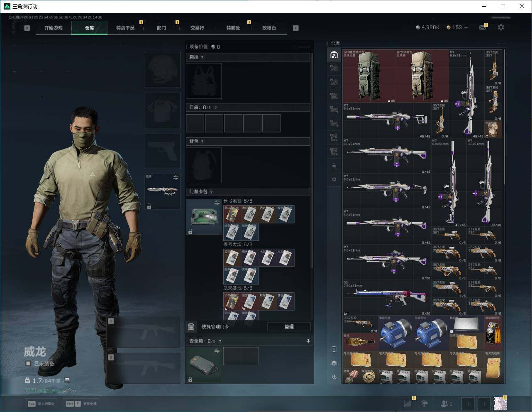Open the mail inbox icon
This screenshot has width=532, height=412.
pos(483,27)
